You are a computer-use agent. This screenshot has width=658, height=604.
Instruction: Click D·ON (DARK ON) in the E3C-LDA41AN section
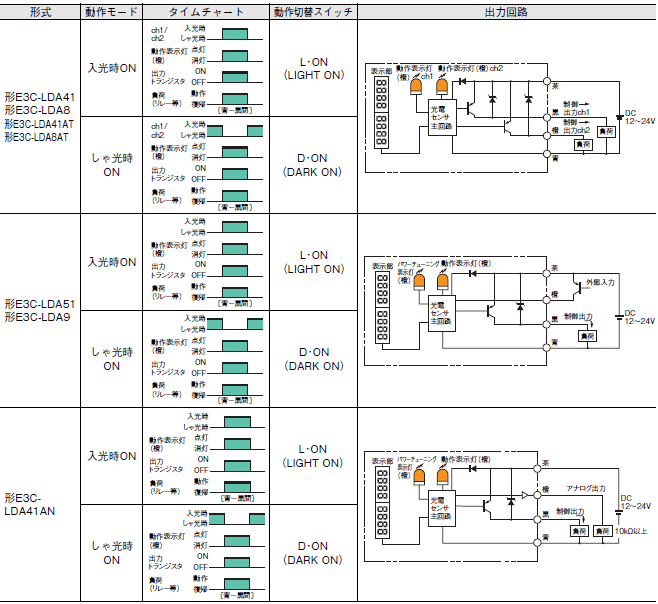tap(313, 553)
